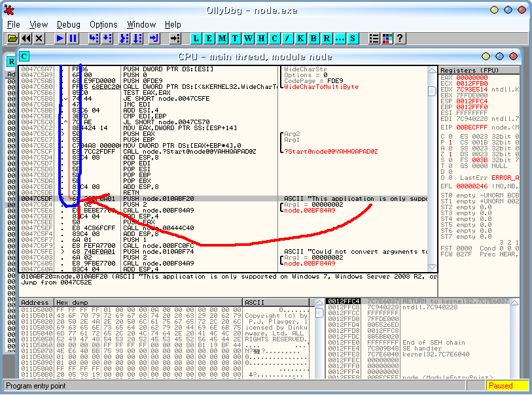Screen dimensions: 532x395
Task: Click the Step into toolbar icon
Action: [94, 39]
